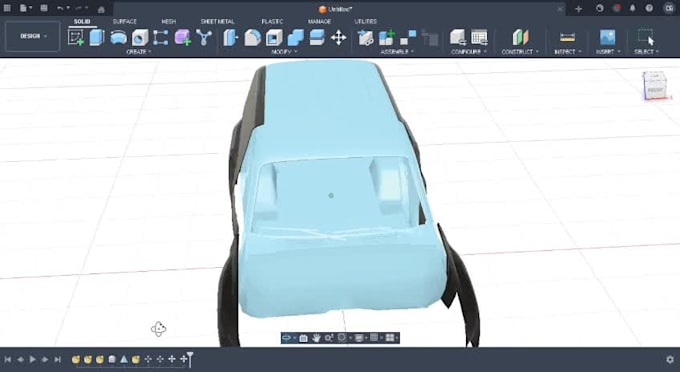Screen dimensions: 680x372
Task: Activate the Orbit navigation tool
Action: click(x=287, y=338)
